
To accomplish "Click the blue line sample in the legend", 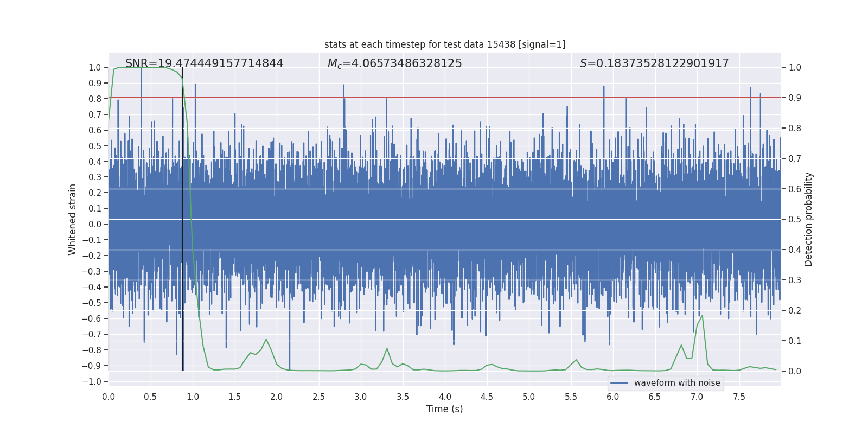I will [x=619, y=383].
